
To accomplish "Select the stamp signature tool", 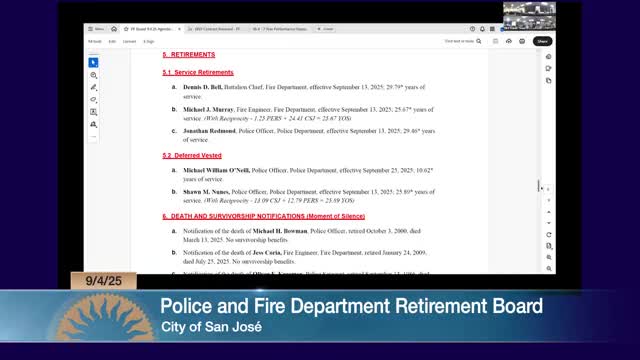I will tap(93, 124).
